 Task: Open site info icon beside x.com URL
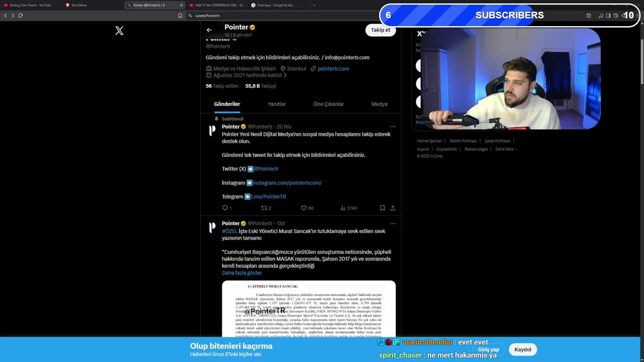tap(190, 16)
